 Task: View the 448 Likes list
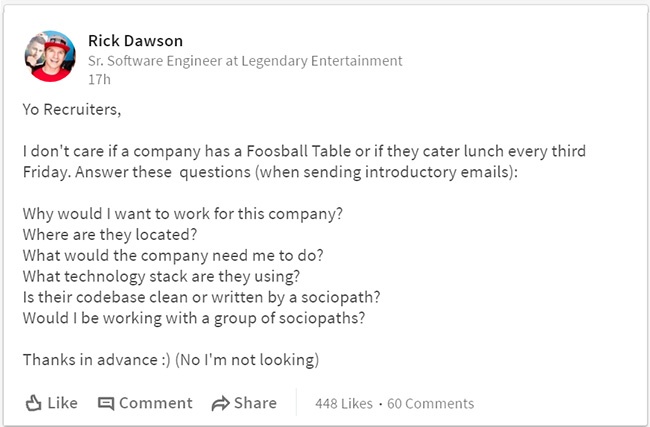click(x=343, y=404)
